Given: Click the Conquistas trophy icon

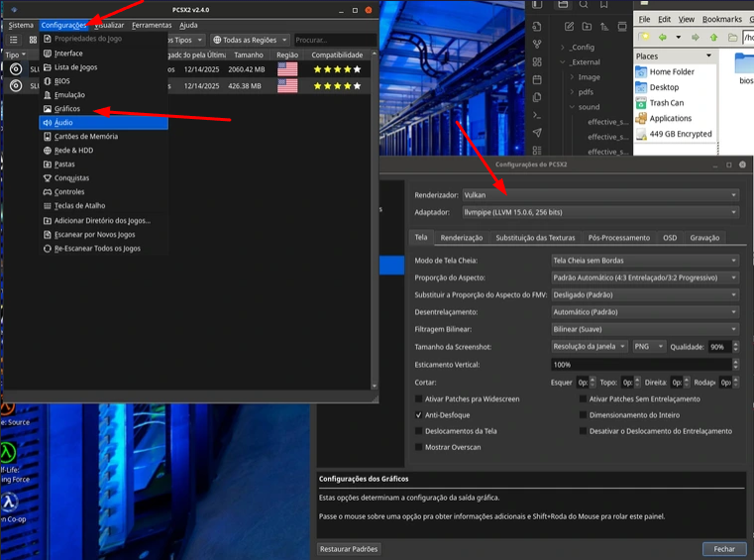Looking at the screenshot, I should pos(47,178).
